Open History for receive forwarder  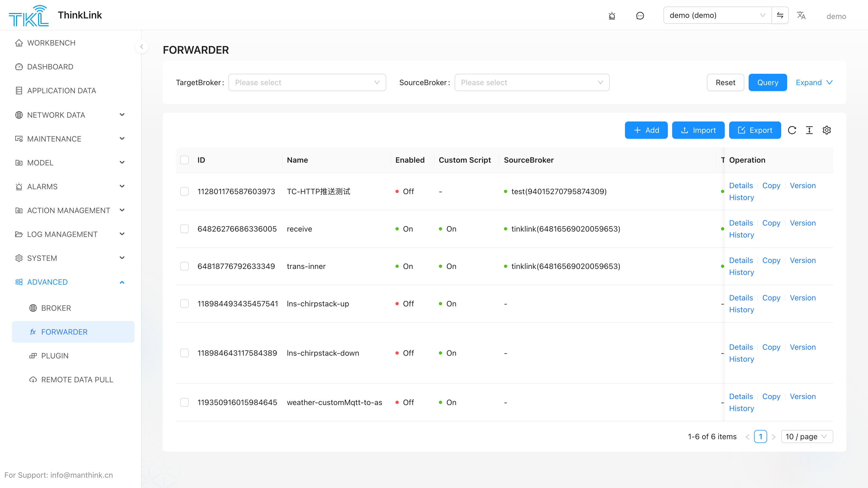[741, 235]
